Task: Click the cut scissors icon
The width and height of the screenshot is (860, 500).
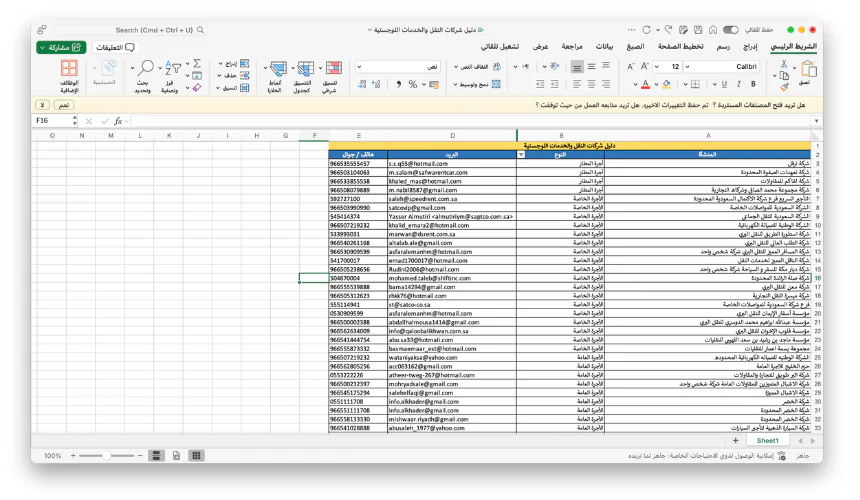Action: tap(782, 62)
